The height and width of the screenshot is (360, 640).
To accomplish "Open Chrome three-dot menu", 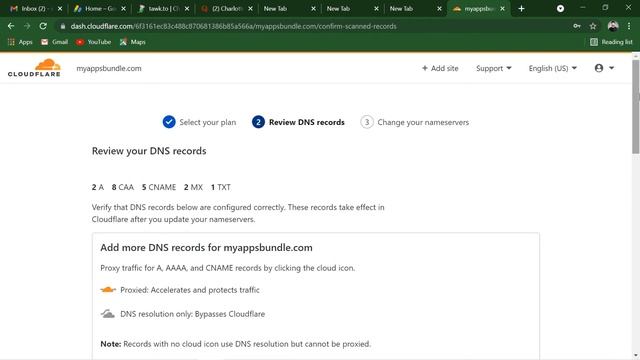I will pyautogui.click(x=629, y=26).
